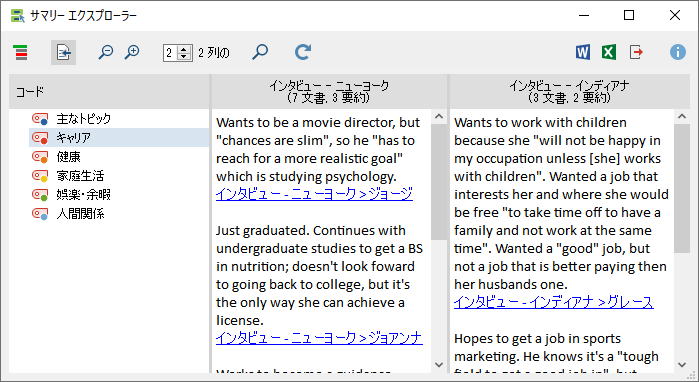Click New York column scroll down arrow
The image size is (699, 382).
439,365
